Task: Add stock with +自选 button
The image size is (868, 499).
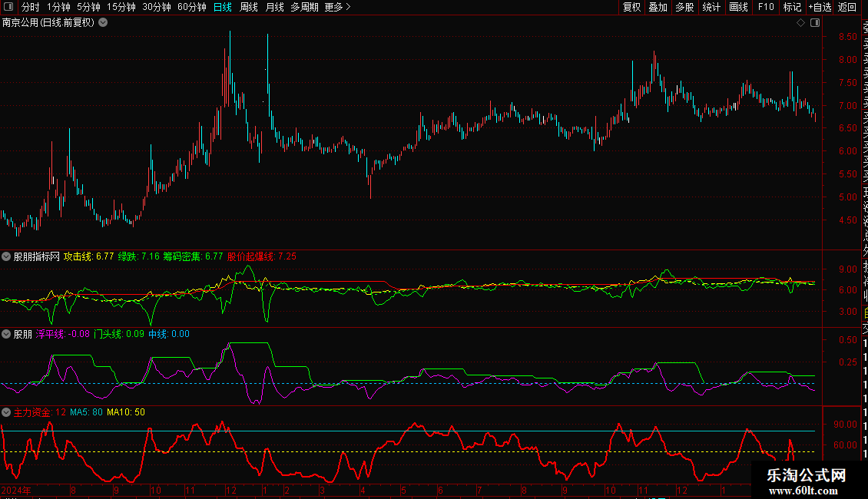Action: [820, 7]
